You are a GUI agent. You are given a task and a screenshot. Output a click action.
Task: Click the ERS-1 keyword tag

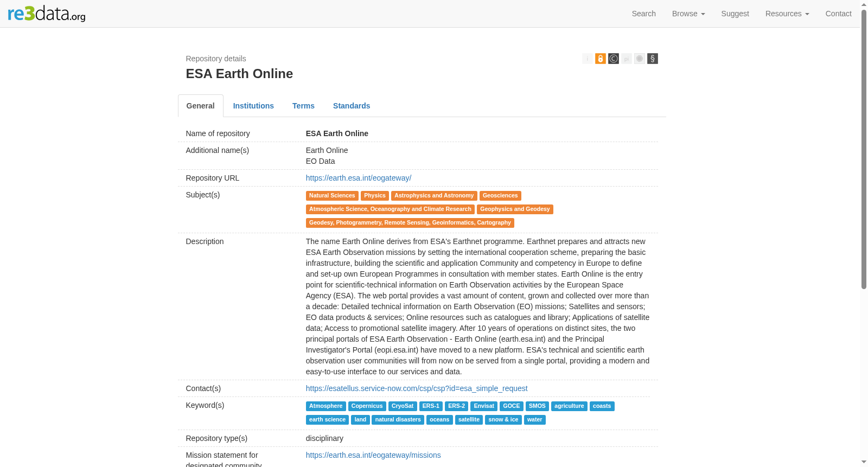point(431,406)
